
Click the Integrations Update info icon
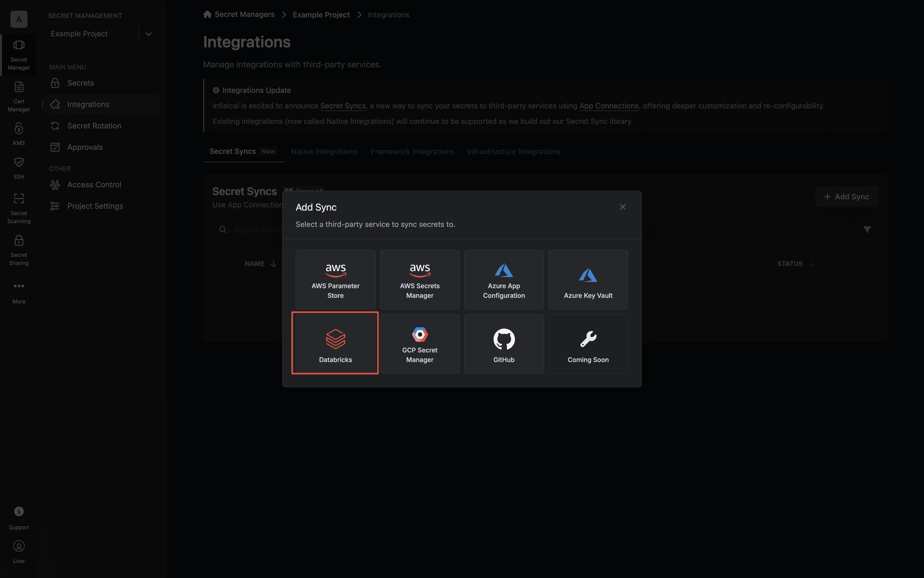pos(216,90)
